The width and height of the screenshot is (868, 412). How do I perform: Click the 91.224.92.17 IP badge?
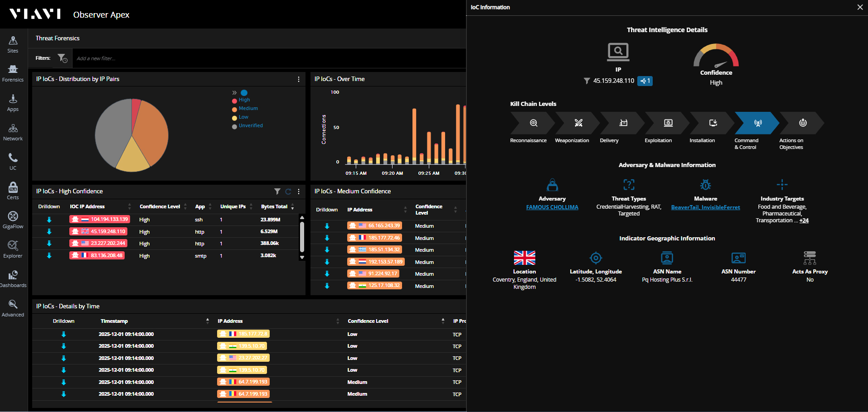(373, 273)
